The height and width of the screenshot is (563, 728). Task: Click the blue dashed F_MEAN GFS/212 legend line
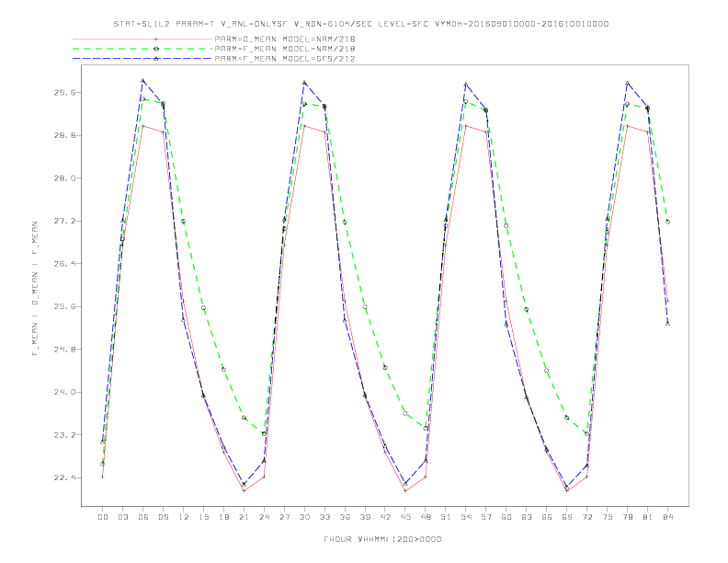tap(142, 59)
